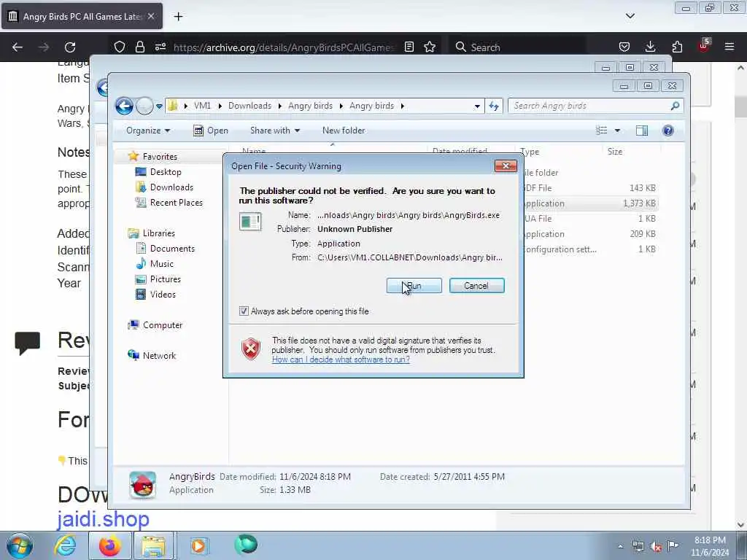Toggle the preview pane icon
Viewport: 747px width, 560px height.
click(x=642, y=131)
